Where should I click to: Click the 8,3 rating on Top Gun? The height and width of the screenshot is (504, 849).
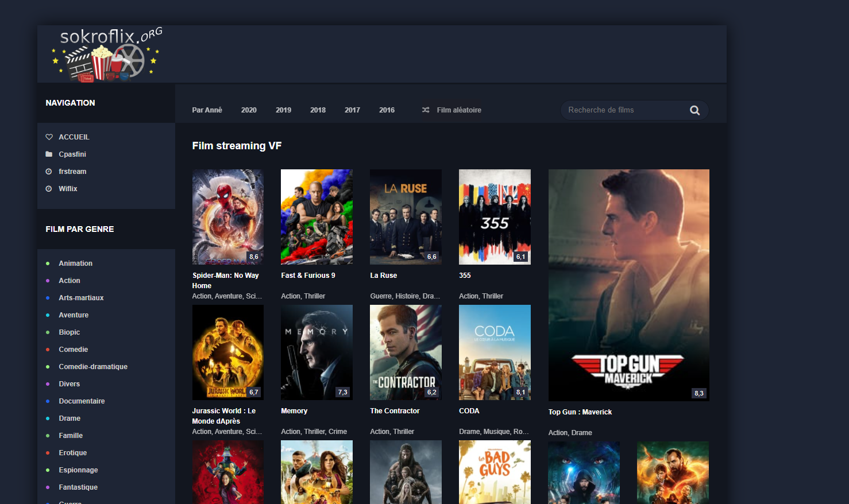pos(699,393)
